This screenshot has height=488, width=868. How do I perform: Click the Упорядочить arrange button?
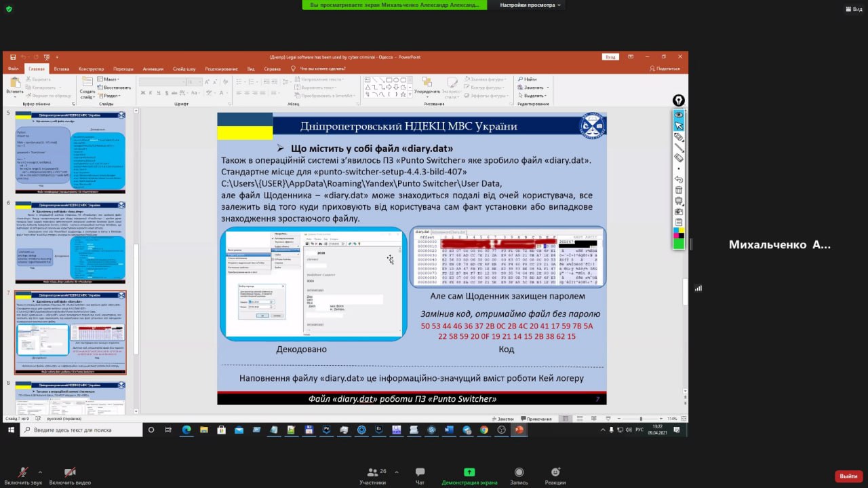tap(427, 87)
